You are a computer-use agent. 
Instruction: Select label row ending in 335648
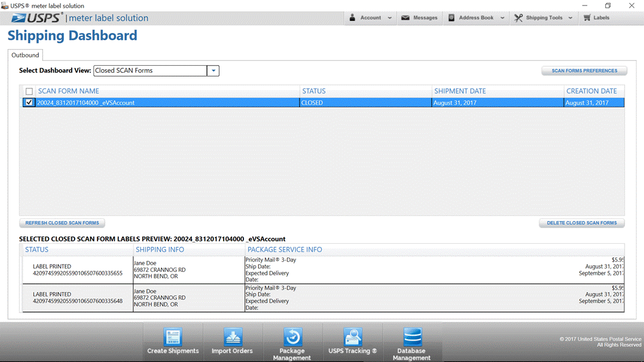323,298
